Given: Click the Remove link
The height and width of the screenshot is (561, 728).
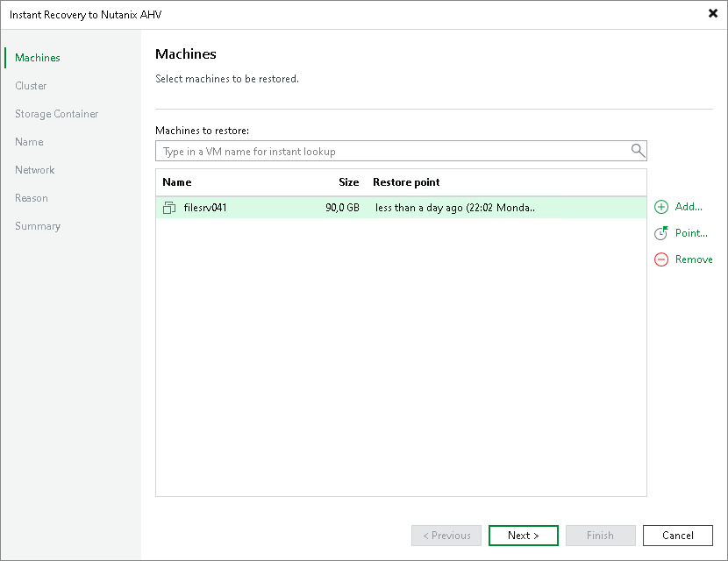Looking at the screenshot, I should click(694, 259).
